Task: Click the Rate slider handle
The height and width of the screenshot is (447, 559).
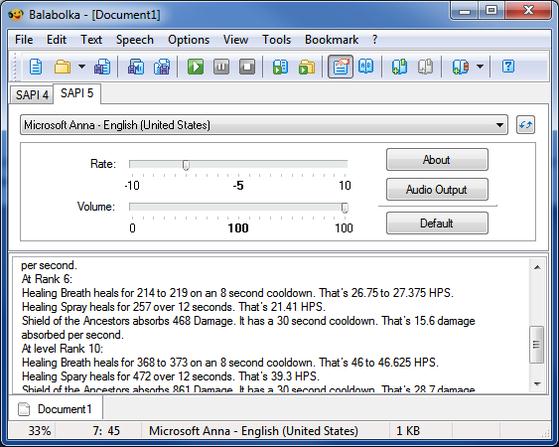Action: coord(186,165)
